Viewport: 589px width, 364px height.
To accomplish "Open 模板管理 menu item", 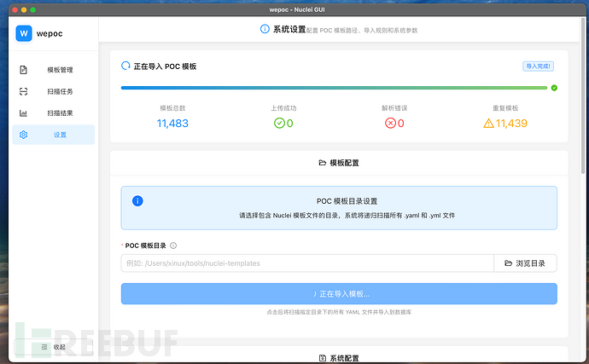I will (53, 70).
